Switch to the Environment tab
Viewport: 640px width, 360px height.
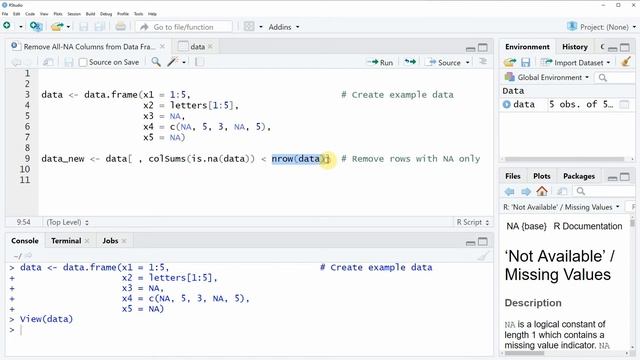(x=527, y=47)
